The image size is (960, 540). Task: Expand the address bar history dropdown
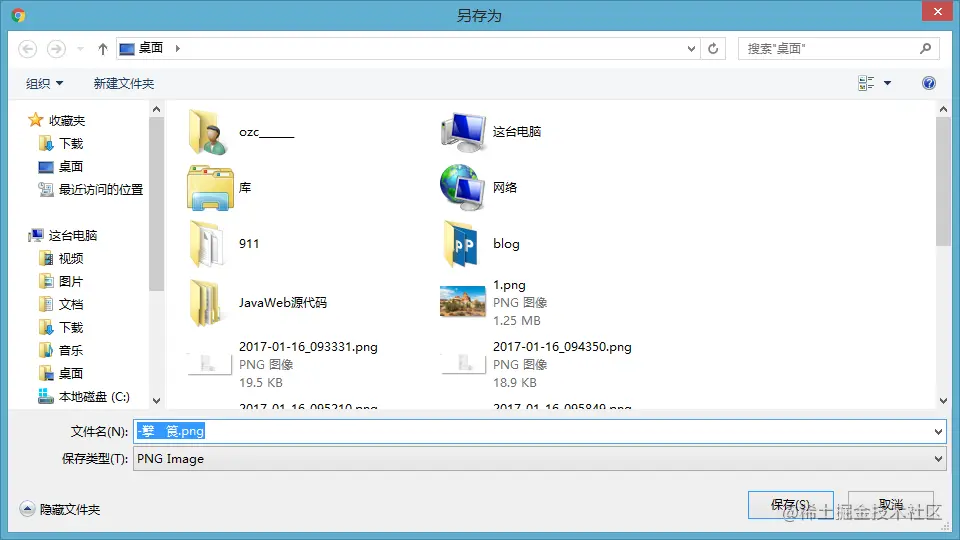pyautogui.click(x=691, y=48)
